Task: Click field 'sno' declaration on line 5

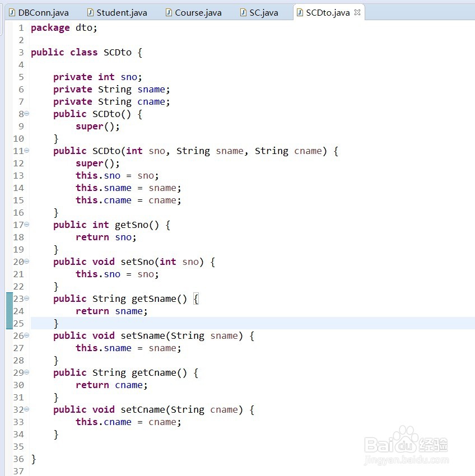Action: pos(129,77)
